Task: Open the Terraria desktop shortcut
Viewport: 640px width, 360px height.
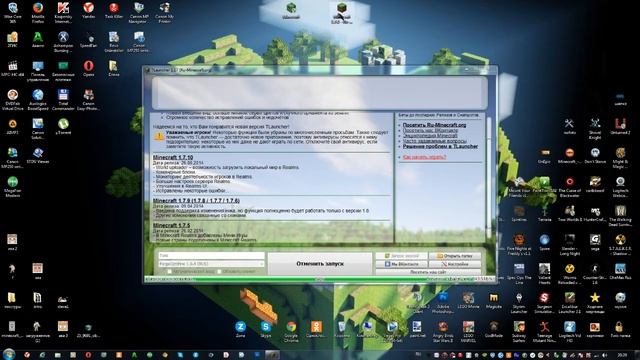Action: pyautogui.click(x=544, y=213)
